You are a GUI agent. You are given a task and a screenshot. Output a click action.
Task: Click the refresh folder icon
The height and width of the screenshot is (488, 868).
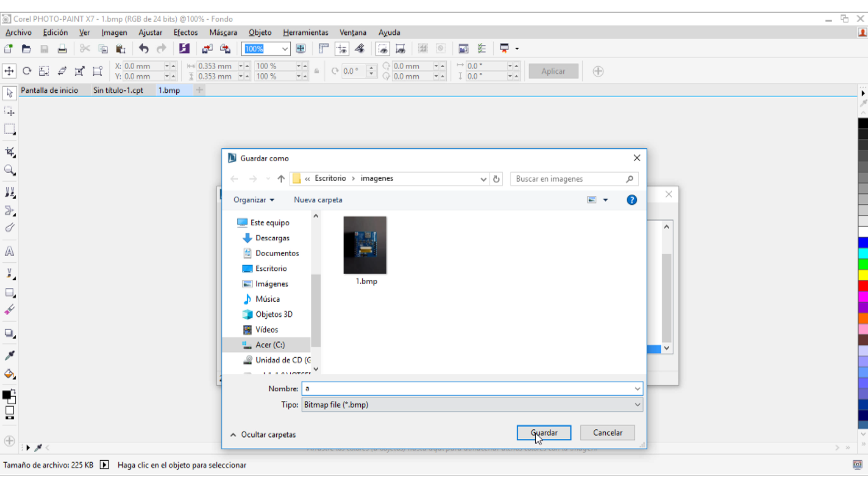coord(496,179)
